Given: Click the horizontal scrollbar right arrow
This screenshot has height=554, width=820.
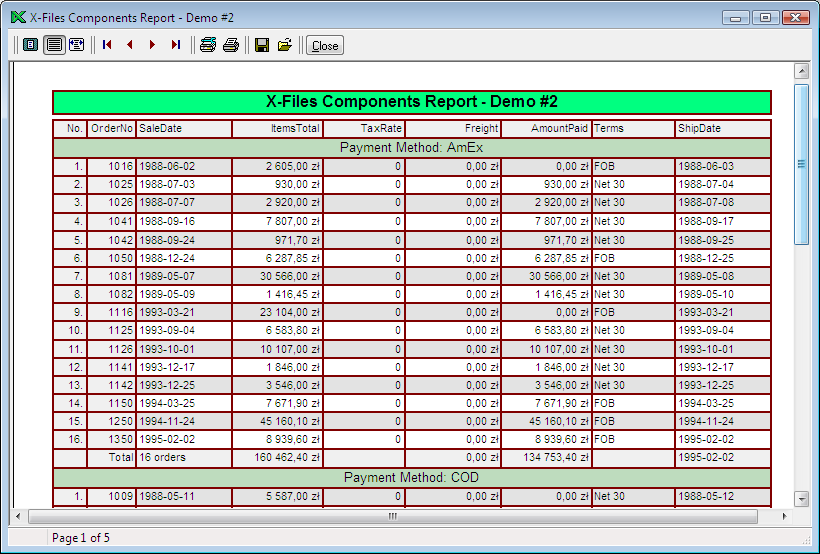Looking at the screenshot, I should [x=783, y=517].
